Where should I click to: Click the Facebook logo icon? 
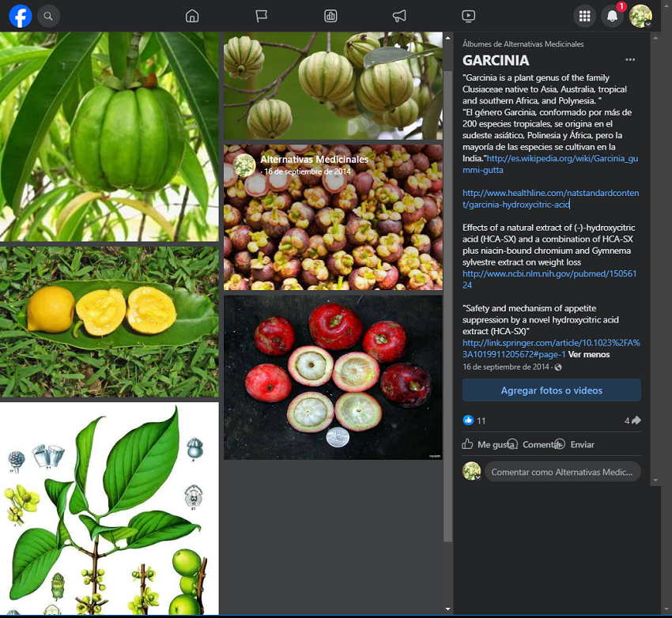(x=21, y=16)
